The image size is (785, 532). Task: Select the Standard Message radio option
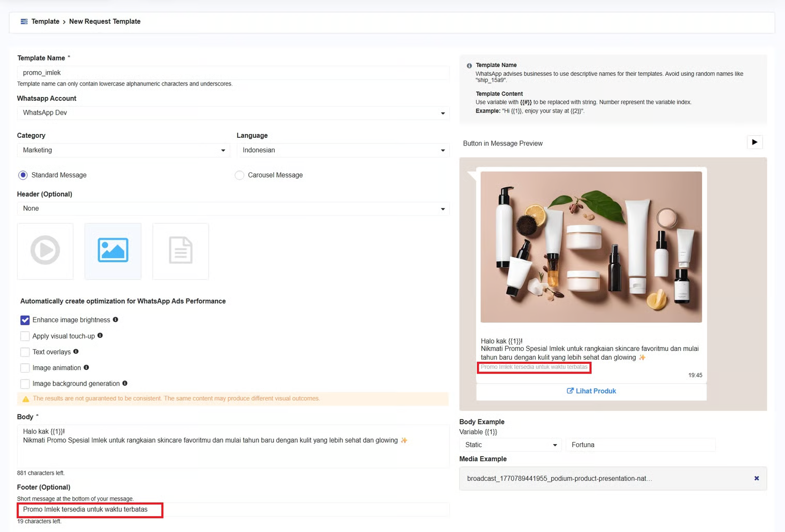[x=23, y=175]
